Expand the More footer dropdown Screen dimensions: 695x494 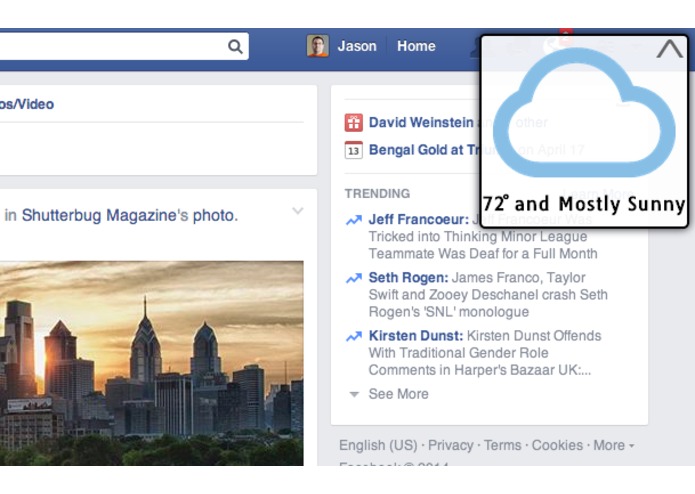(613, 445)
